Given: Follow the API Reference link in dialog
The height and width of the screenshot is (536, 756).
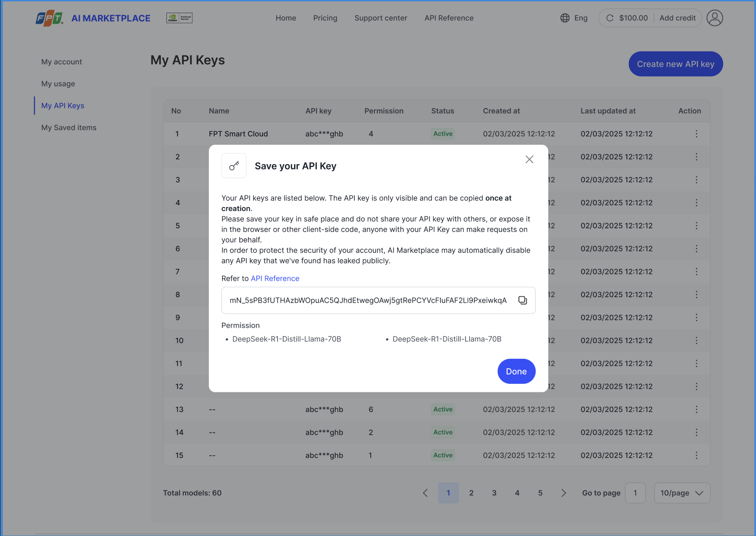Looking at the screenshot, I should tap(275, 278).
